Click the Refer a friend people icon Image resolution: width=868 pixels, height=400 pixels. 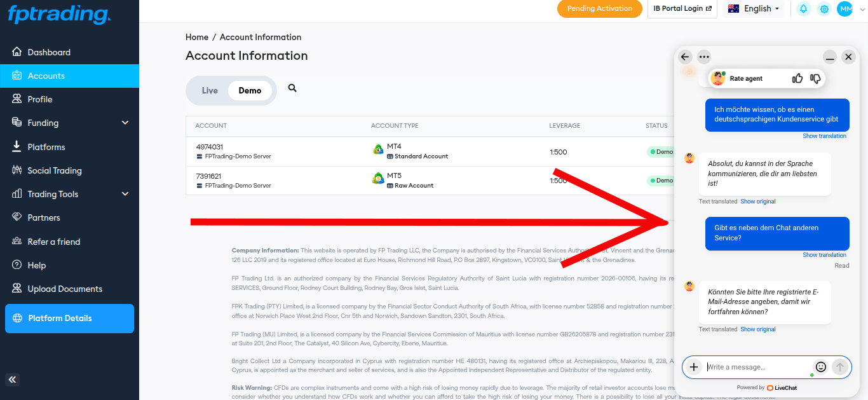(x=17, y=241)
